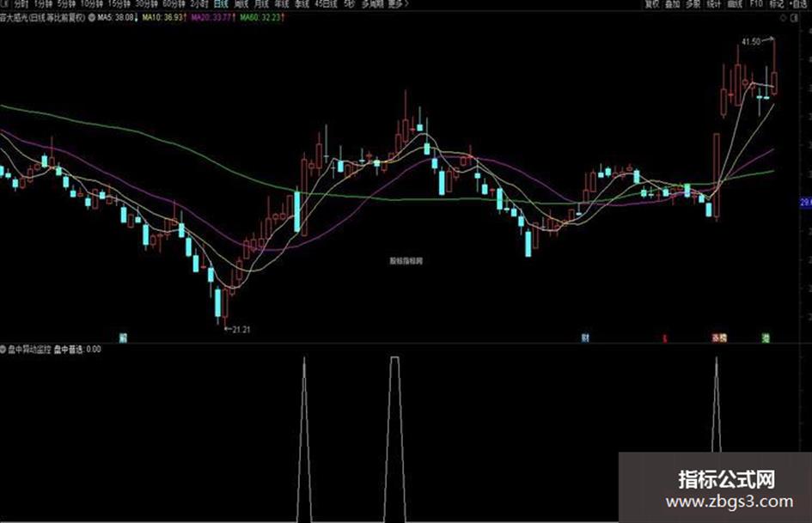Viewport: 812px width, 523px height.
Task: Click the 解 marker on the time axis
Action: point(123,338)
